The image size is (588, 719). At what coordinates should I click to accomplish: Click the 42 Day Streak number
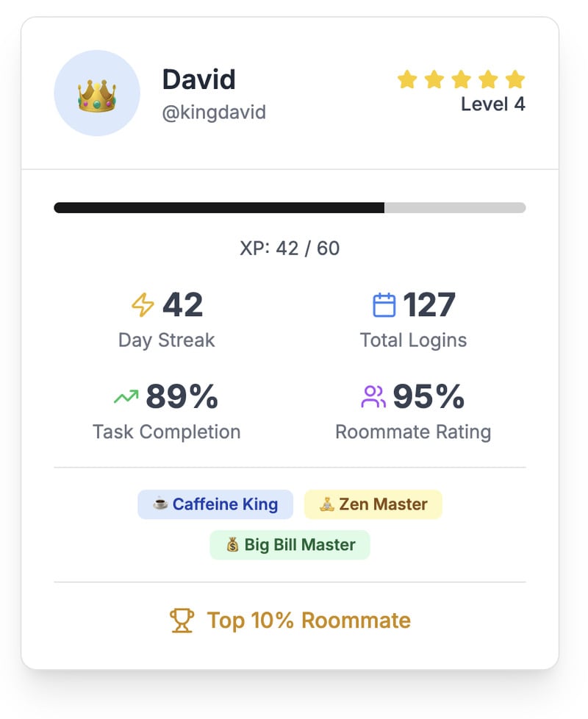[182, 305]
